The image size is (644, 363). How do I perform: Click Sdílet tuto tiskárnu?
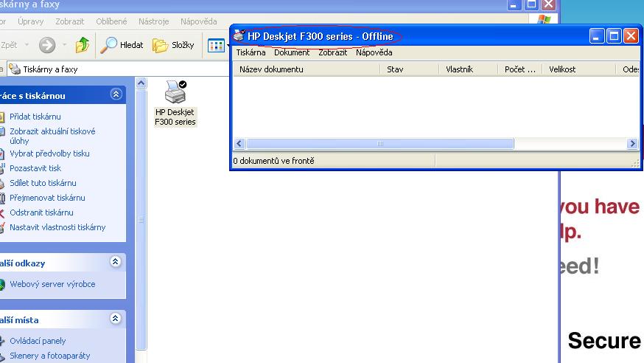pyautogui.click(x=43, y=184)
